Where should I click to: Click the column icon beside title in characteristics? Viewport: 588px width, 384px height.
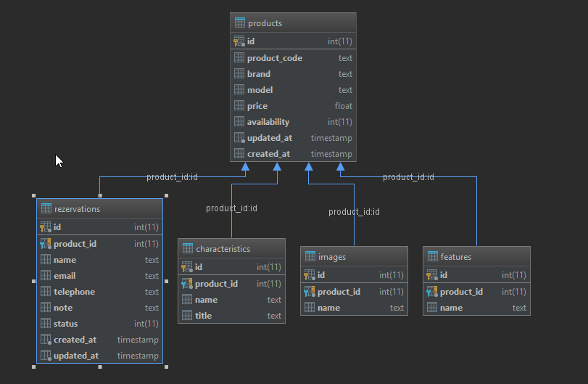point(187,315)
